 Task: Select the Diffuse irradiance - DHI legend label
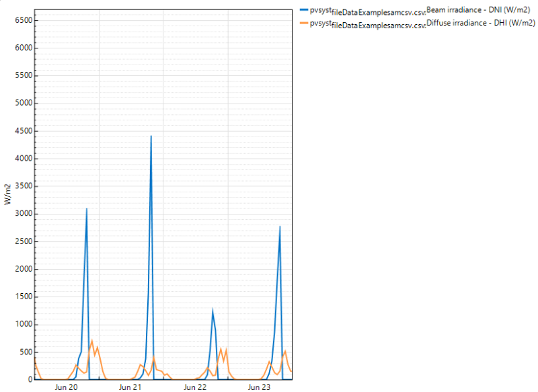(481, 22)
